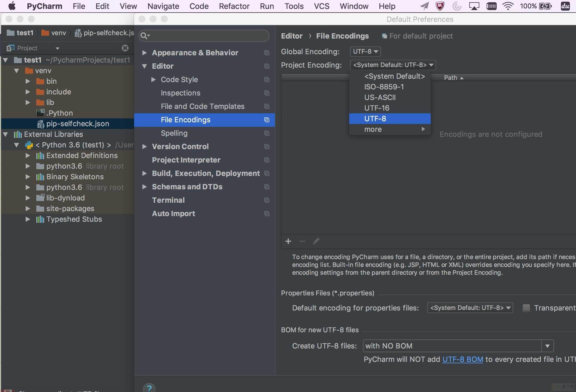576x392 pixels.
Task: Click the battery status icon
Action: tap(545, 6)
